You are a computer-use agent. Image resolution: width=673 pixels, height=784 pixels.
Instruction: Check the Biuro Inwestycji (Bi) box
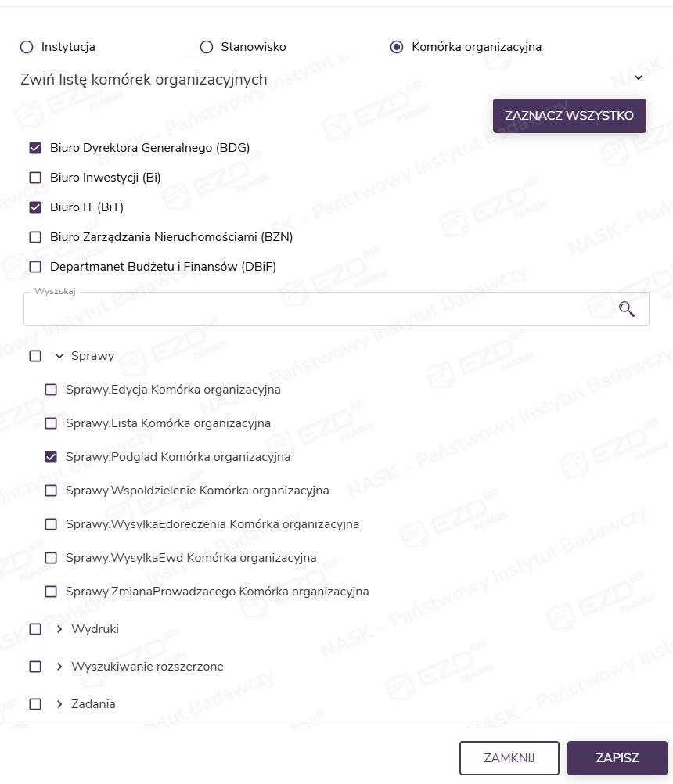pyautogui.click(x=35, y=178)
